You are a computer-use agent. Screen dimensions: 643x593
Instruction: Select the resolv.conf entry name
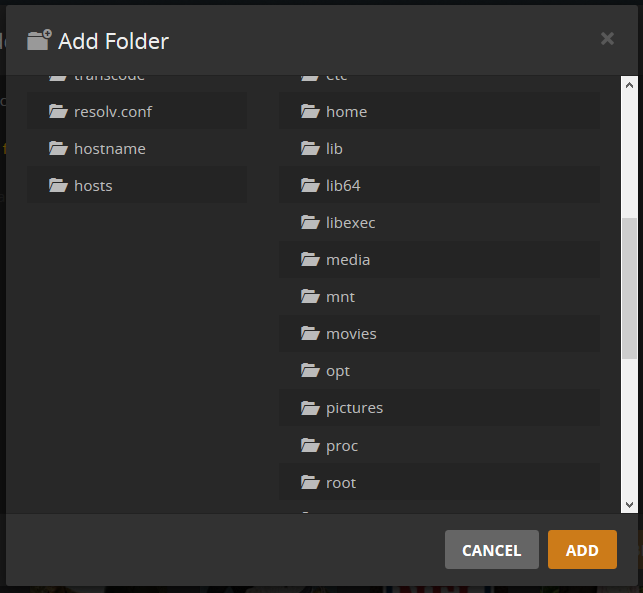point(113,112)
